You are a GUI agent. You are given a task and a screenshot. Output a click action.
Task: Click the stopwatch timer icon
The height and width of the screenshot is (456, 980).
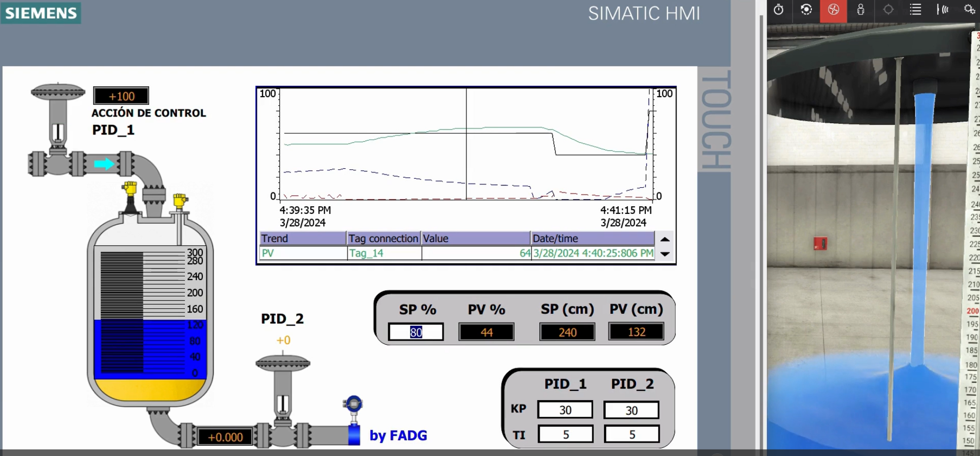tap(779, 10)
